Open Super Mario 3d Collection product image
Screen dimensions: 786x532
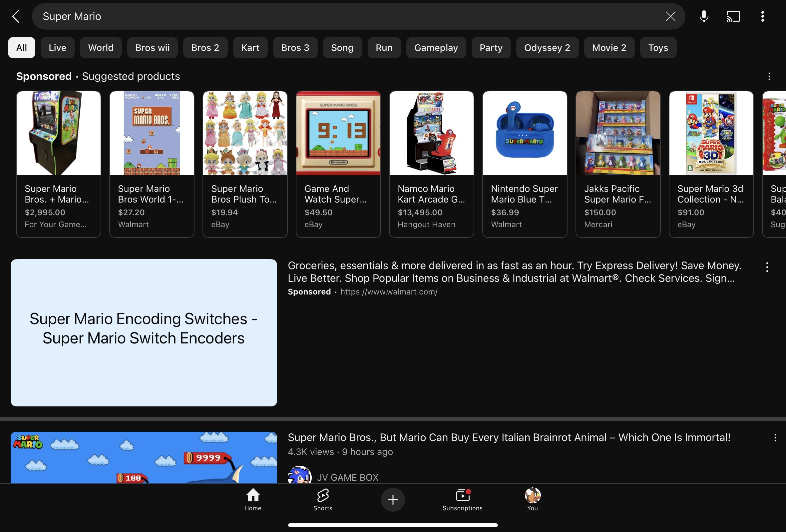(711, 133)
